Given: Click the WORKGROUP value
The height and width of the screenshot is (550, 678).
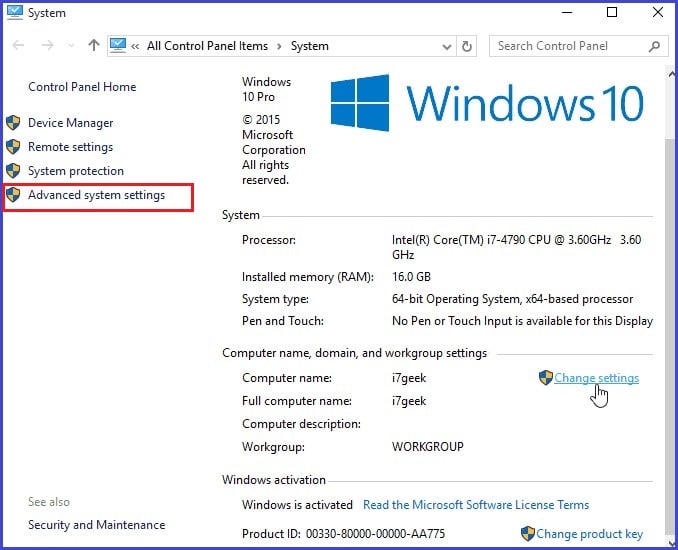Looking at the screenshot, I should tap(428, 447).
